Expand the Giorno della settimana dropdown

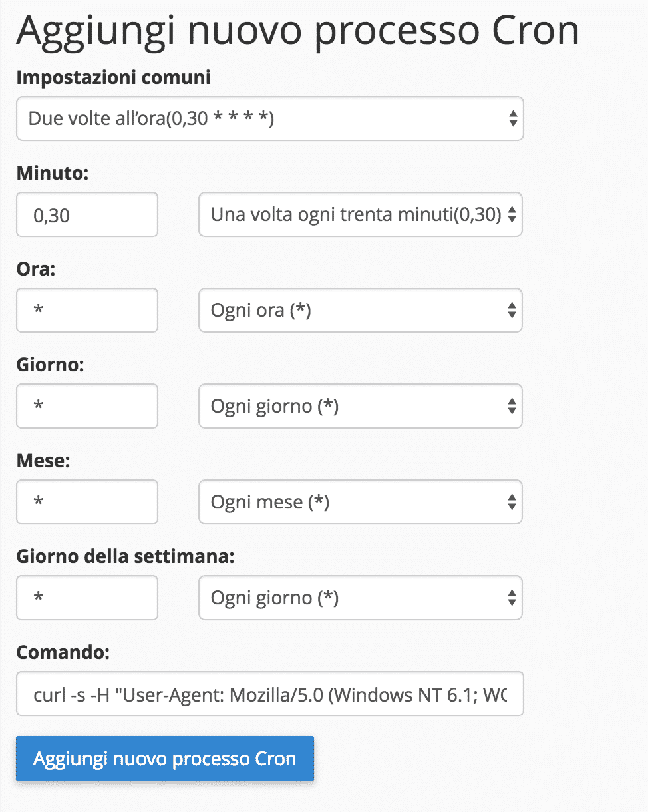(x=360, y=598)
